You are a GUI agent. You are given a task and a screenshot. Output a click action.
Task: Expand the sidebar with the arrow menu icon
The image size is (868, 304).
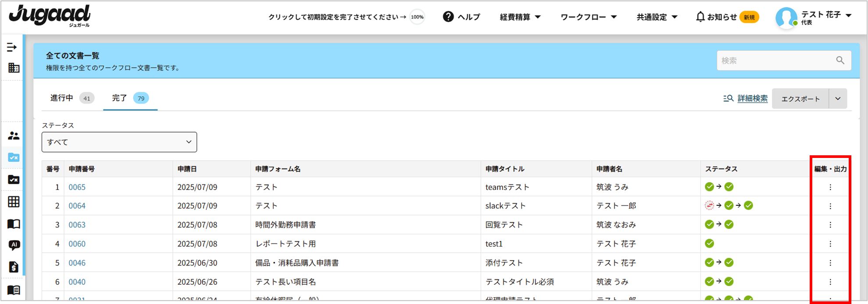pyautogui.click(x=12, y=47)
